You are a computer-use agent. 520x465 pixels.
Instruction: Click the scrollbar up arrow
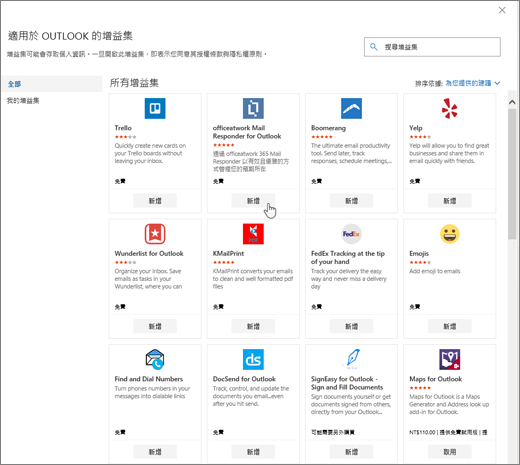click(512, 102)
